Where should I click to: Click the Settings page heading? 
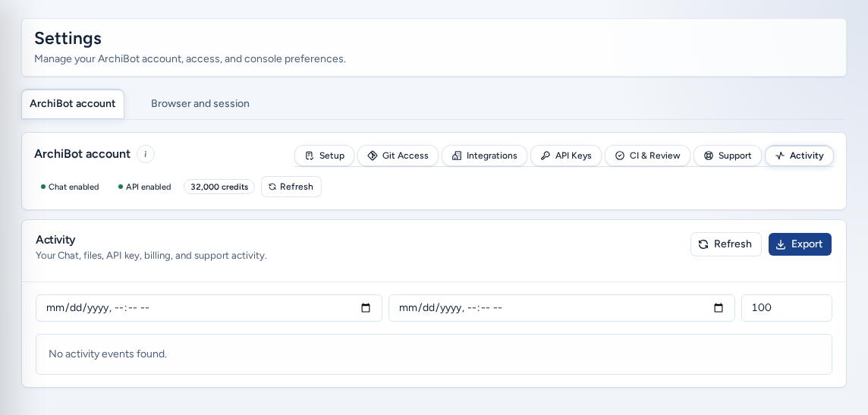pos(68,38)
